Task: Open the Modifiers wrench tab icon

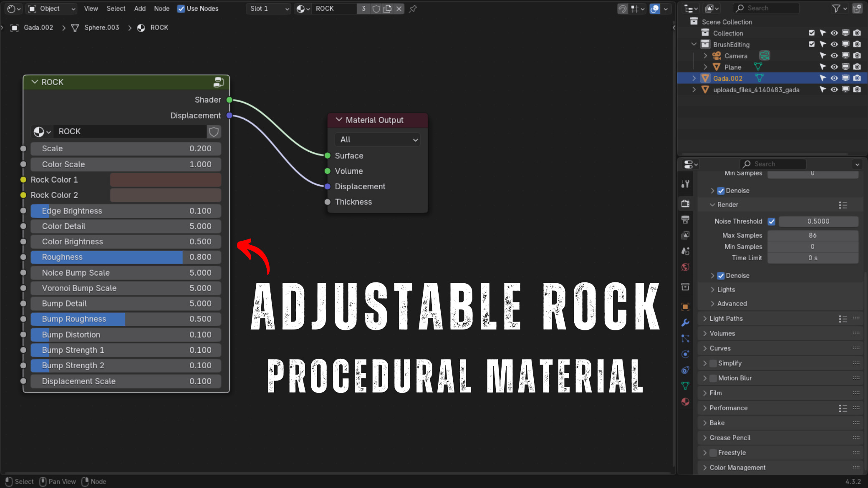Action: pos(685,322)
